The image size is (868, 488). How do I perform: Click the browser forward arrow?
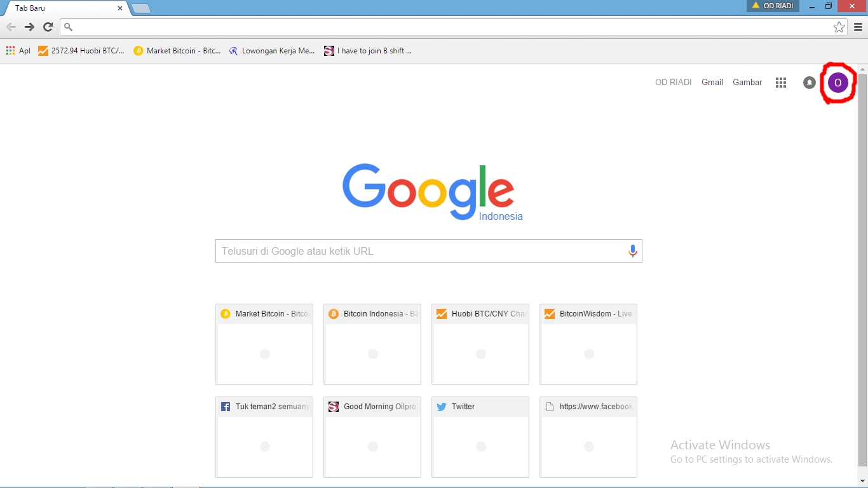(29, 27)
